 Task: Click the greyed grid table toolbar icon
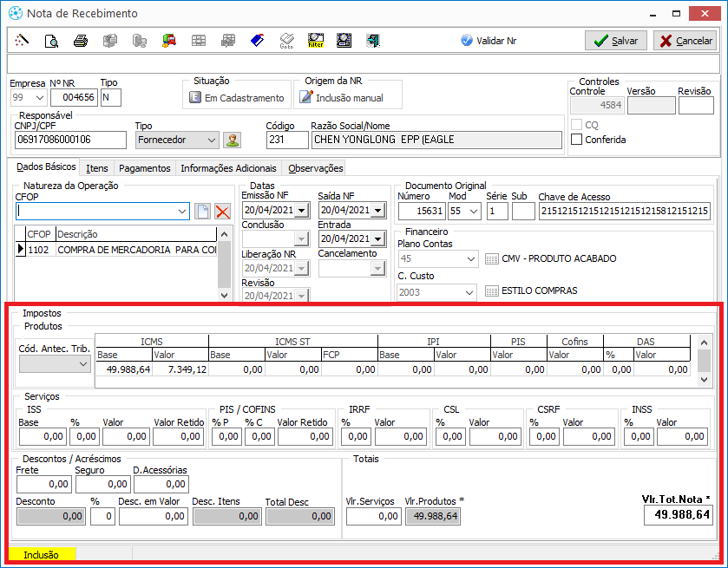(198, 41)
